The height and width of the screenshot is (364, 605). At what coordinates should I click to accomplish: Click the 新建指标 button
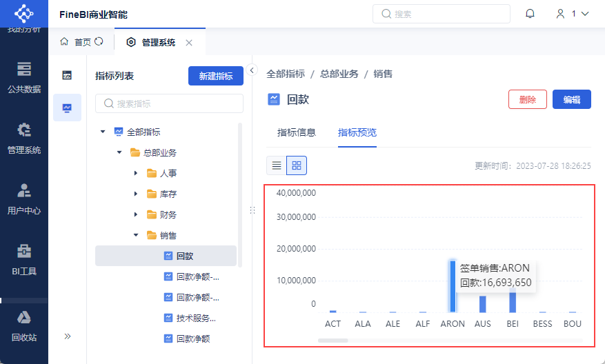(x=215, y=77)
